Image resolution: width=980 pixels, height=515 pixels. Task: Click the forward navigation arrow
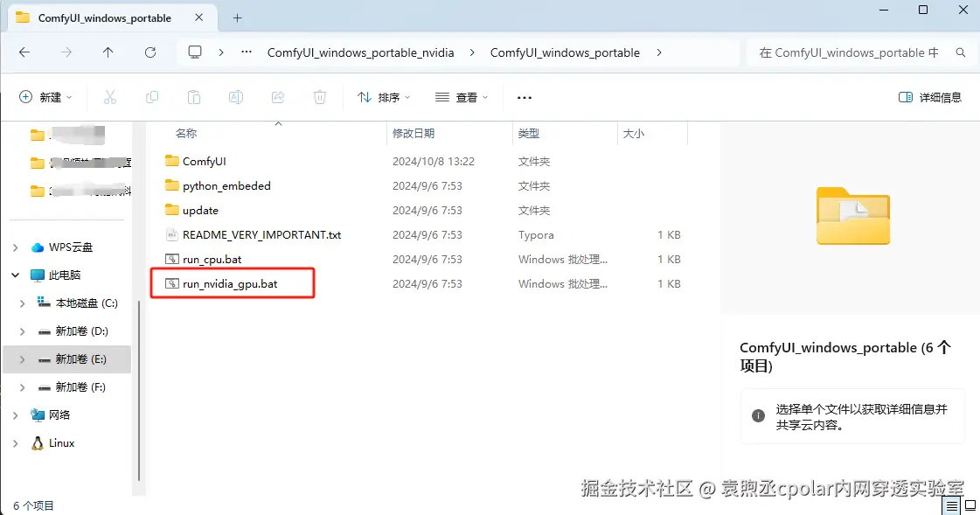pos(66,52)
